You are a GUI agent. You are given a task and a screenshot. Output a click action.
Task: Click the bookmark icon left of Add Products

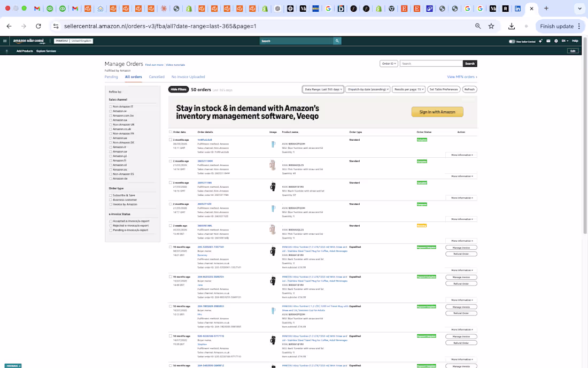point(7,51)
